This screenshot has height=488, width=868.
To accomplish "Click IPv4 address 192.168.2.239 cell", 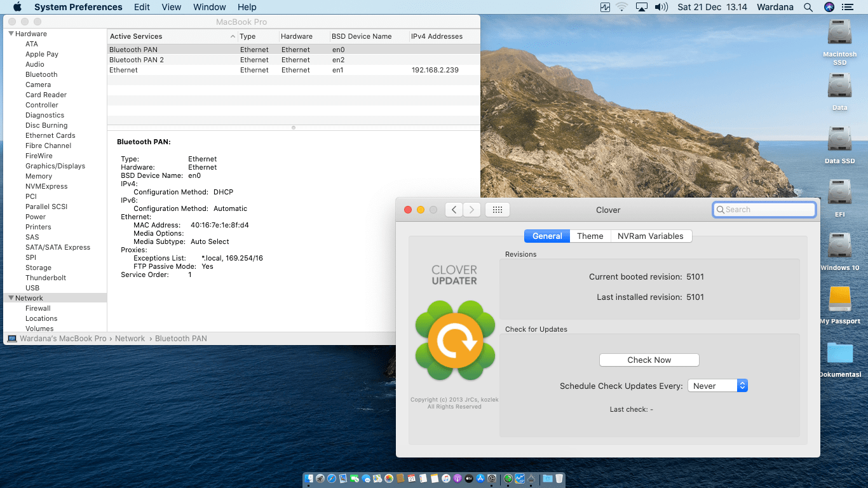I will pyautogui.click(x=435, y=70).
